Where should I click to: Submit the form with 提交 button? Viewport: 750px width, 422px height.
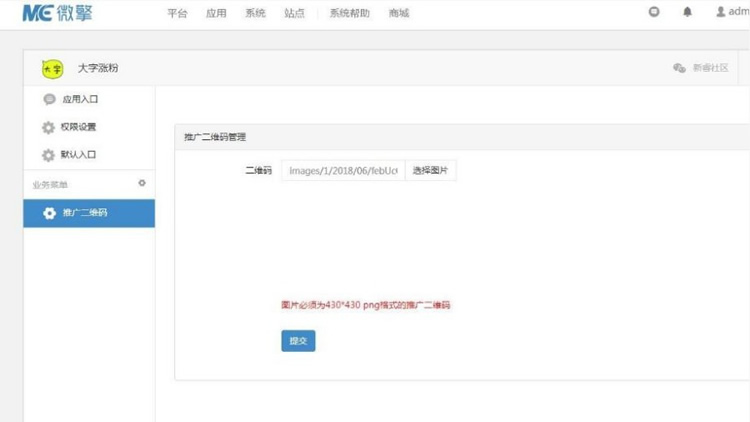(x=298, y=341)
